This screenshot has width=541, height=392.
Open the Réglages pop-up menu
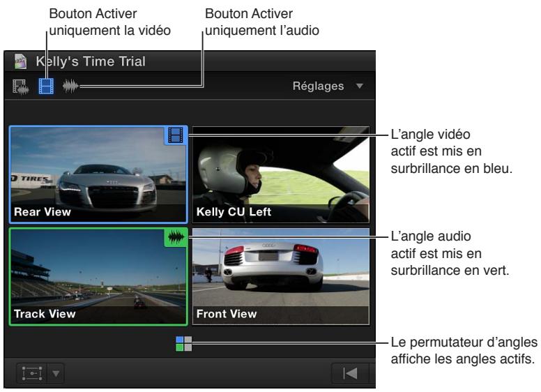click(x=328, y=86)
